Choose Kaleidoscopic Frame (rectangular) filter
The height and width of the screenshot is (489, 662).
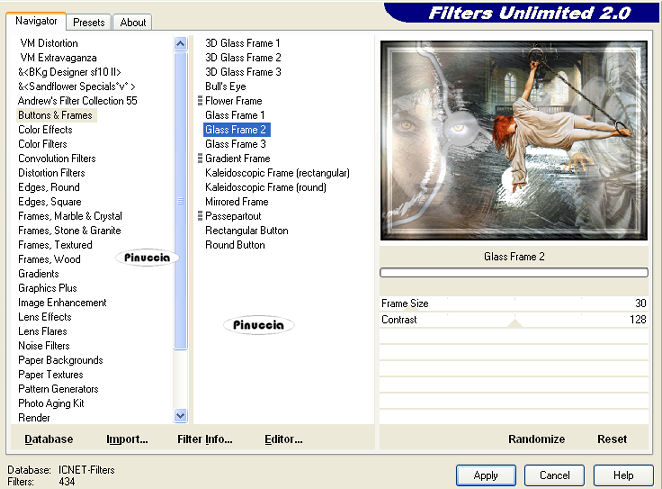(277, 173)
